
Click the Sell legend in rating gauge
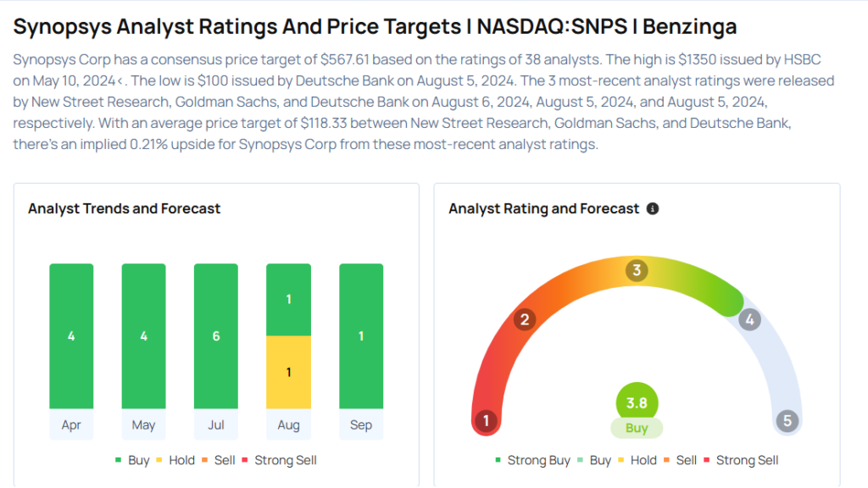[680, 460]
